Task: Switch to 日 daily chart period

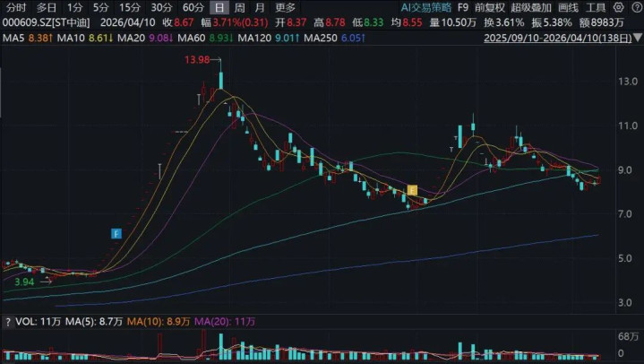Action: pos(219,7)
